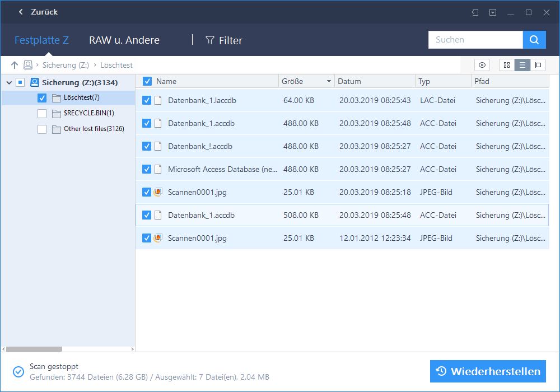Select the Festplatte Z tab
Screen dimensions: 560x392
coord(41,40)
